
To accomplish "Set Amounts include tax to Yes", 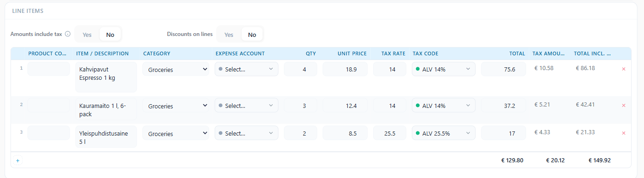I will point(87,35).
